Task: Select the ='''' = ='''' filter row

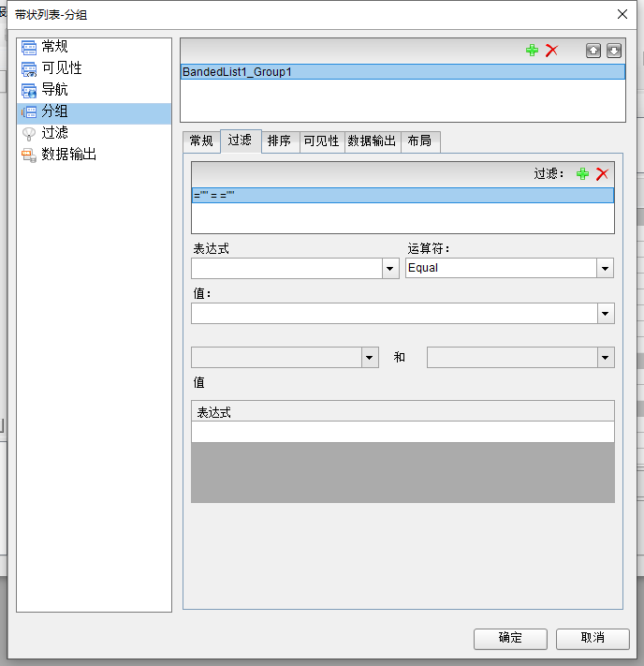Action: pyautogui.click(x=402, y=196)
